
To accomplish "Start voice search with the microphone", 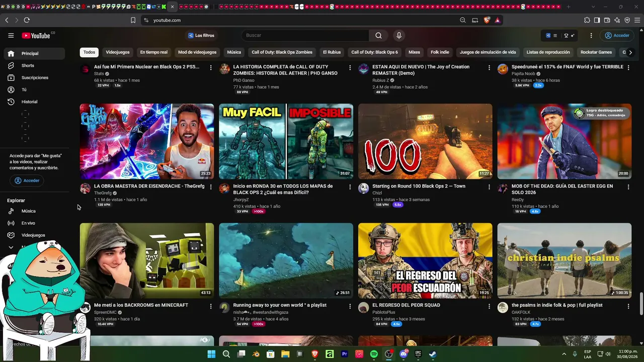I will pos(399,35).
